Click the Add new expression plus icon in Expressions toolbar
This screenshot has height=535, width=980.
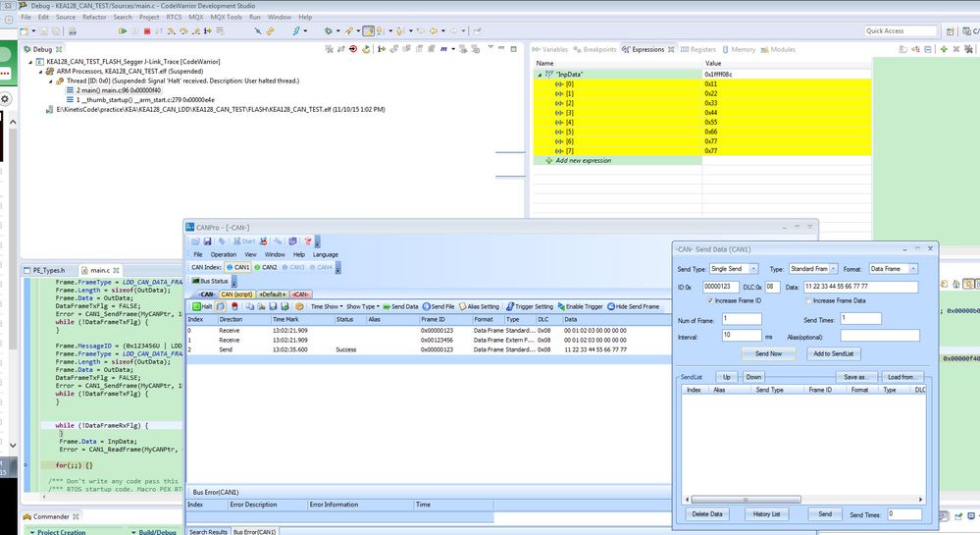point(943,49)
